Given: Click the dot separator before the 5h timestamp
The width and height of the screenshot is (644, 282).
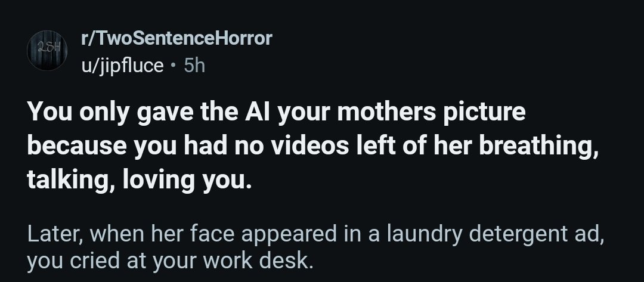Looking at the screenshot, I should pos(172,65).
